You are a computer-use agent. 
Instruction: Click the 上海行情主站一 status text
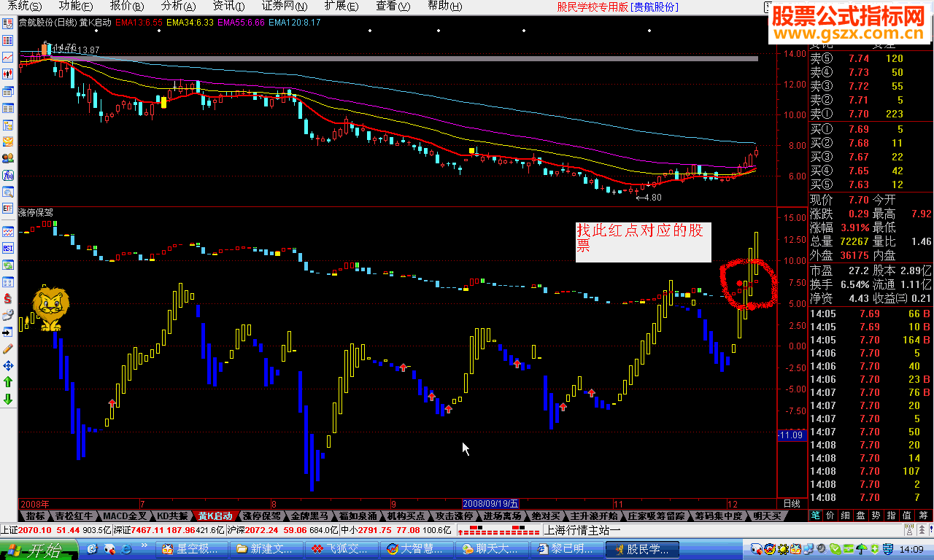click(x=582, y=530)
